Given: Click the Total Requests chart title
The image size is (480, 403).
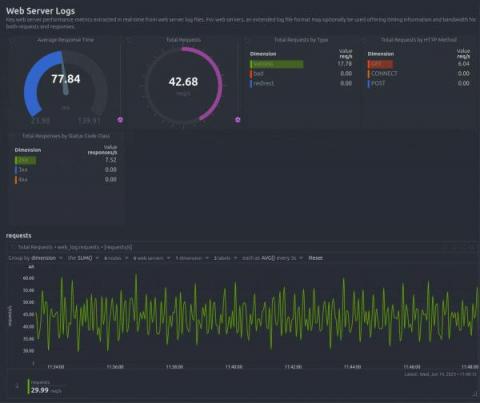Looking at the screenshot, I should click(75, 247).
